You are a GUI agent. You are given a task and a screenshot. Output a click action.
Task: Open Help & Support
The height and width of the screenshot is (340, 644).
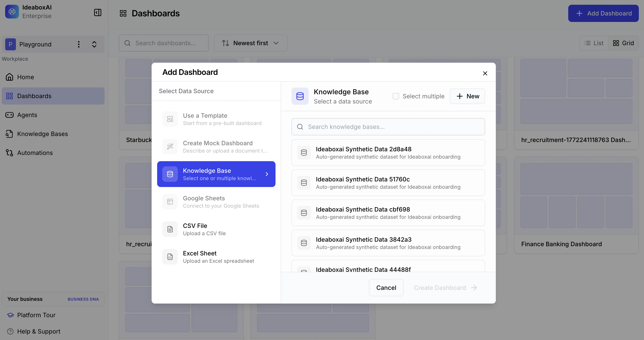53,331
